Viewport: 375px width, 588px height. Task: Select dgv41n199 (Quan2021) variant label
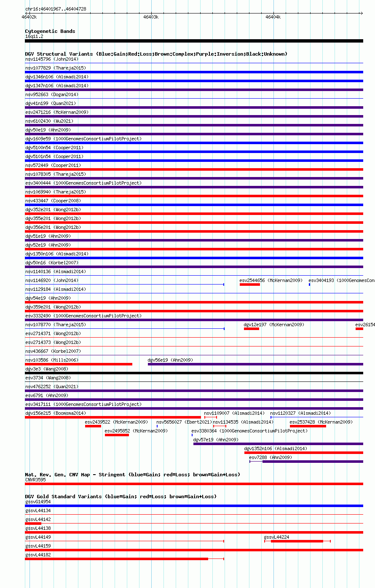point(51,103)
